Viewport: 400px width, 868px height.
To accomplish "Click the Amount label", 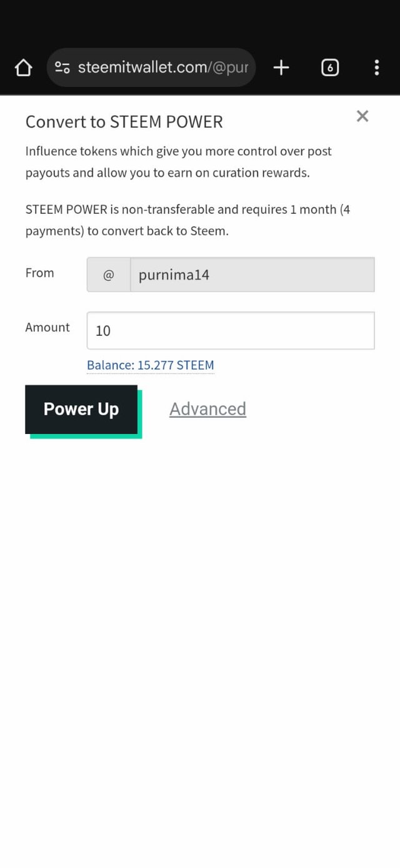I will pos(47,327).
